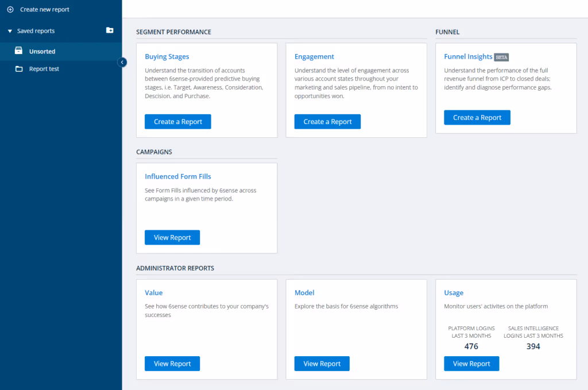Image resolution: width=588 pixels, height=390 pixels.
Task: Click the SALES INTELLIGENCE LOGINS LAST 3 MONTHS label
Action: point(533,332)
